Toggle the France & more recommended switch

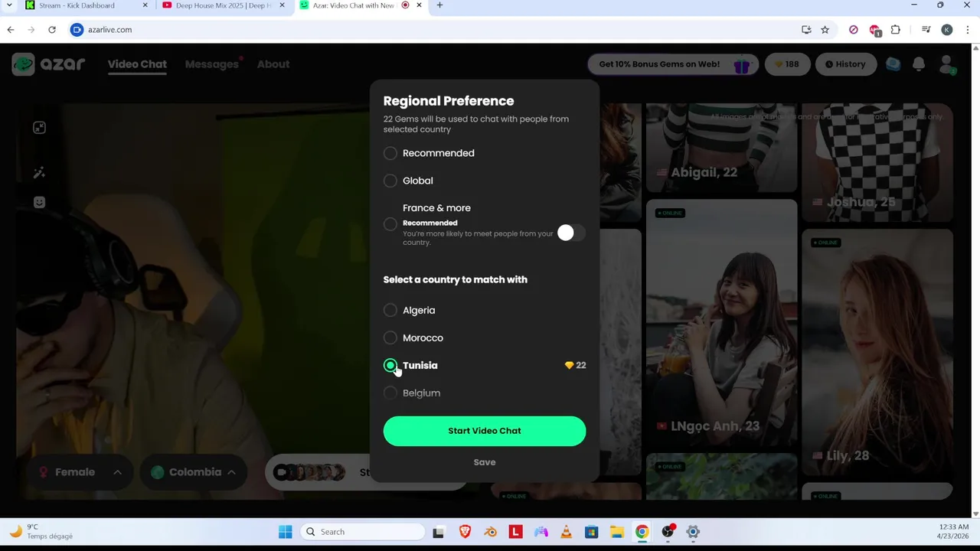pos(571,233)
